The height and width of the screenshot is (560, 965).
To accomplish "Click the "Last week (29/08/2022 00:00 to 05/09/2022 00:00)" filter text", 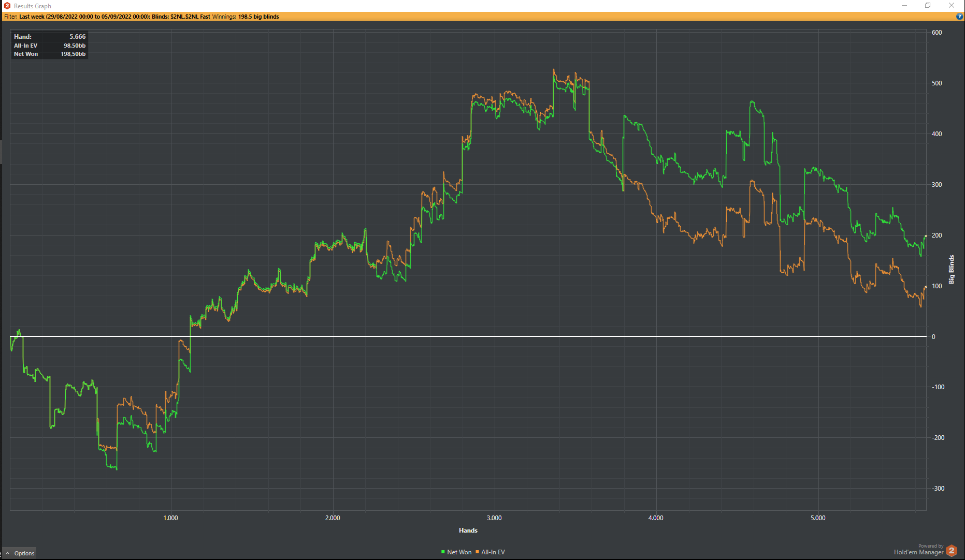I will (x=84, y=17).
